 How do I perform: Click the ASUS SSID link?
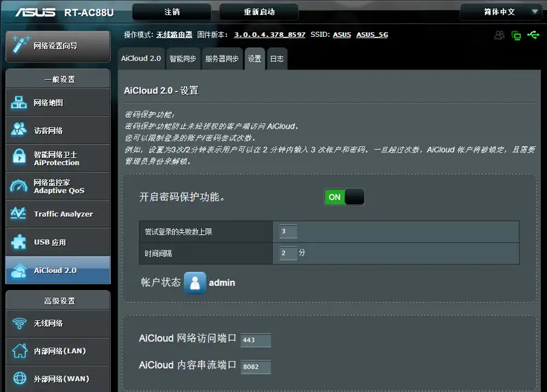(342, 35)
